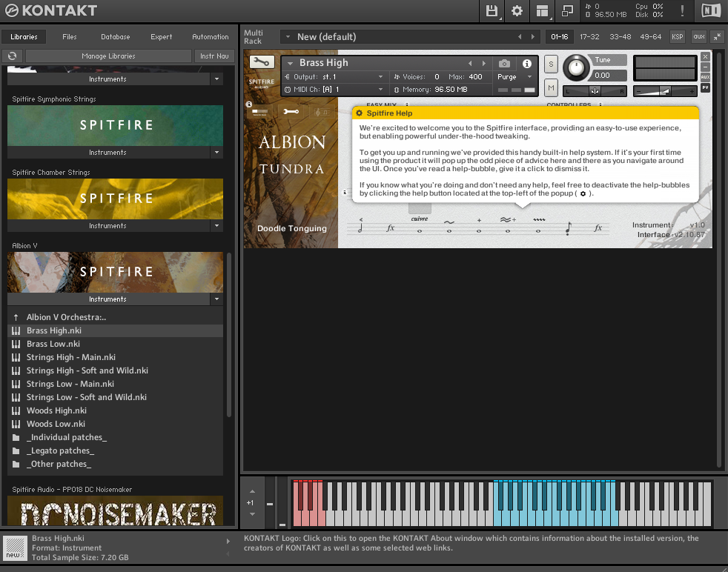Toggle rack header minimize arrows
The width and height of the screenshot is (728, 572).
[x=718, y=36]
